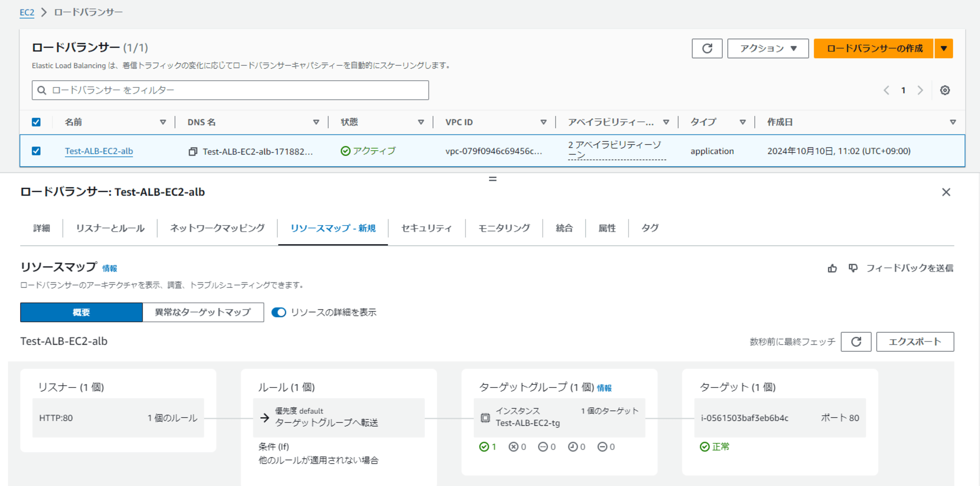Uncheck the Test-ALB-EC2-alb row checkbox
Image resolution: width=980 pixels, height=486 pixels.
[36, 151]
